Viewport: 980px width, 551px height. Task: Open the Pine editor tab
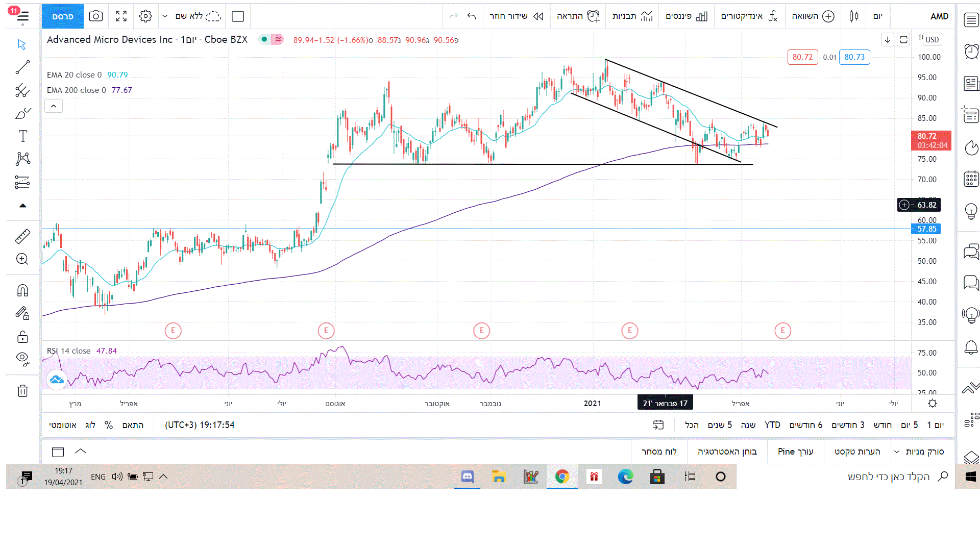pyautogui.click(x=795, y=452)
